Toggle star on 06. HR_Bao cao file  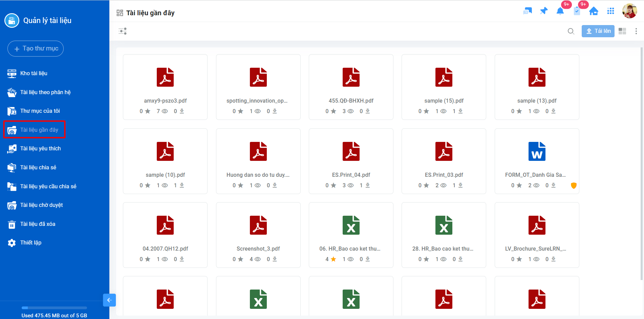pos(334,259)
